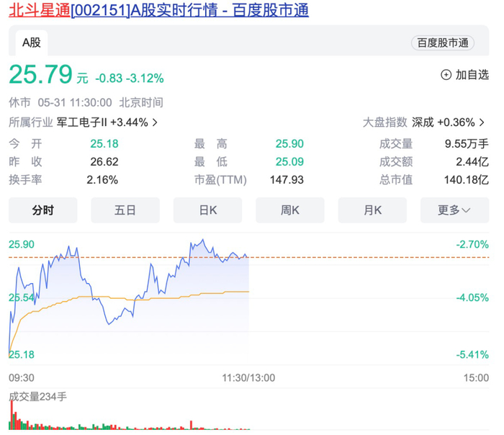Expand the 大盘指数 深成 chevron
504x435 pixels.
(482, 122)
